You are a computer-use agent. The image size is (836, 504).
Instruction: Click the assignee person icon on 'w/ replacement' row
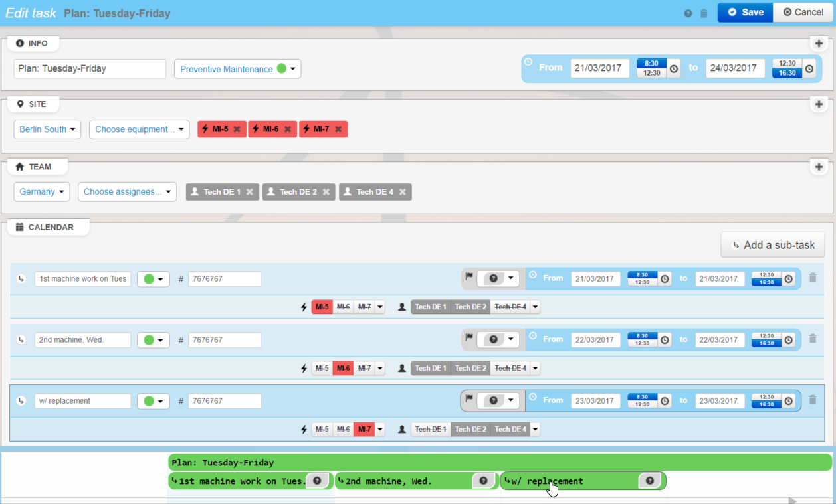point(401,429)
